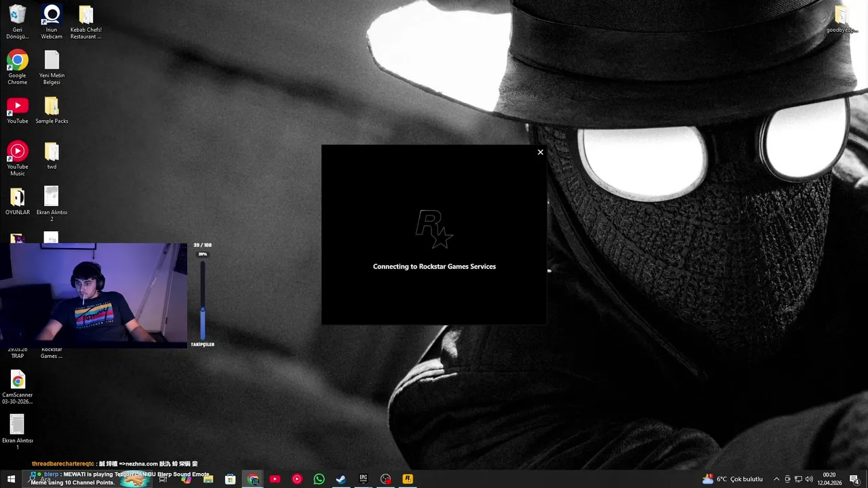Open Steam from the taskbar
868x488 pixels.
coord(341,479)
